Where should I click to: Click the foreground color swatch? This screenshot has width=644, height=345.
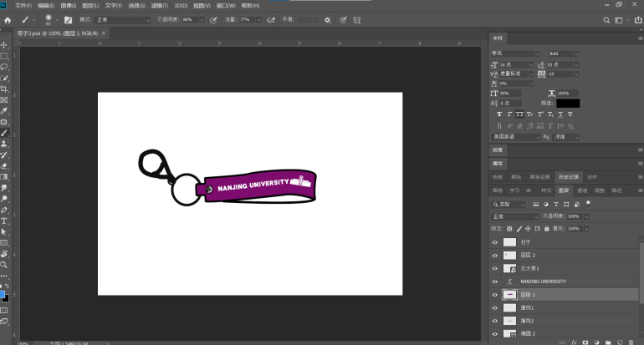(x=2, y=295)
